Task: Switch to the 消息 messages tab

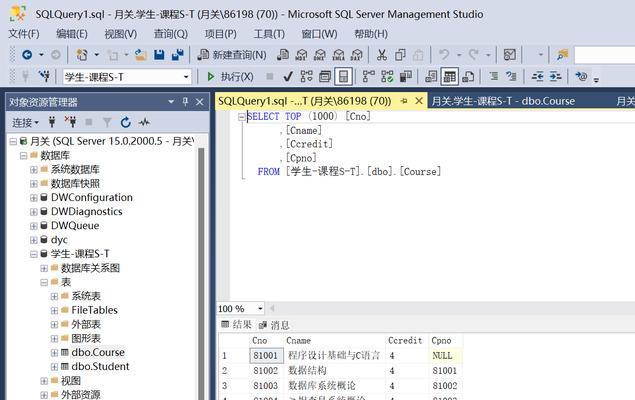Action: pyautogui.click(x=274, y=325)
